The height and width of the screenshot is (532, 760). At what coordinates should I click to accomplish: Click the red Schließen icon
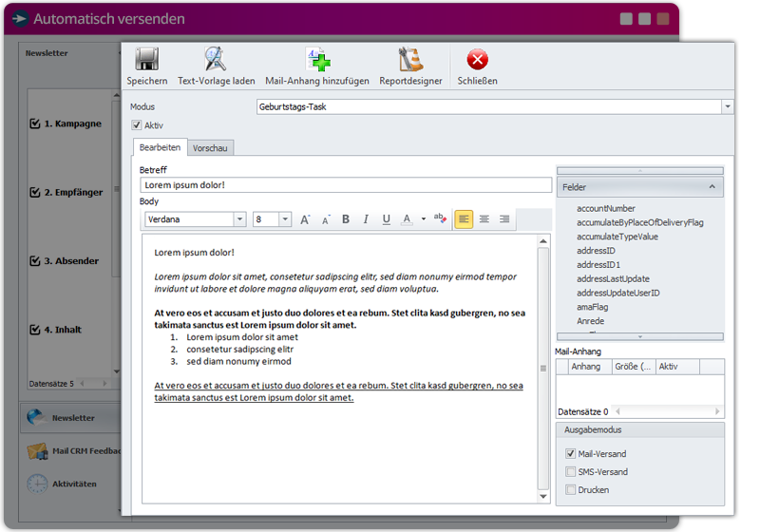478,60
